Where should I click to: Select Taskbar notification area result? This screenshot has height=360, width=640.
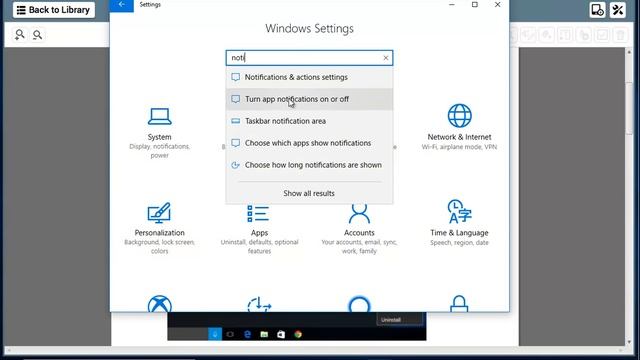point(309,121)
